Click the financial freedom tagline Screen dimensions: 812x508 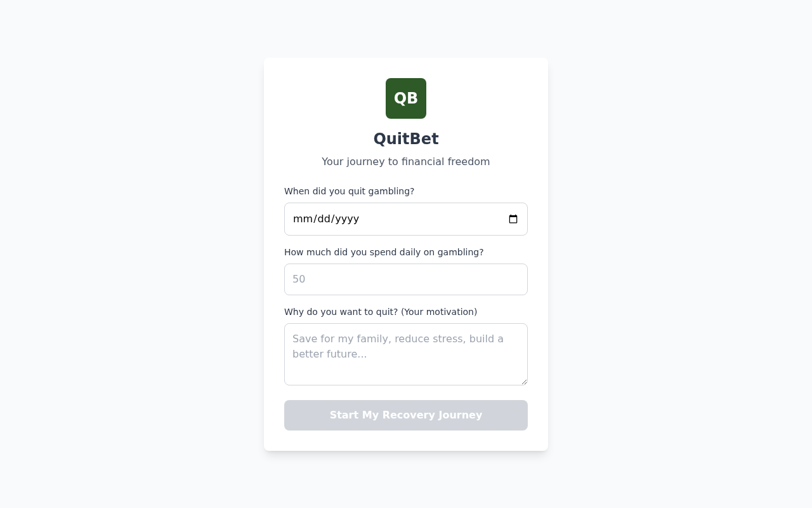pyautogui.click(x=406, y=161)
